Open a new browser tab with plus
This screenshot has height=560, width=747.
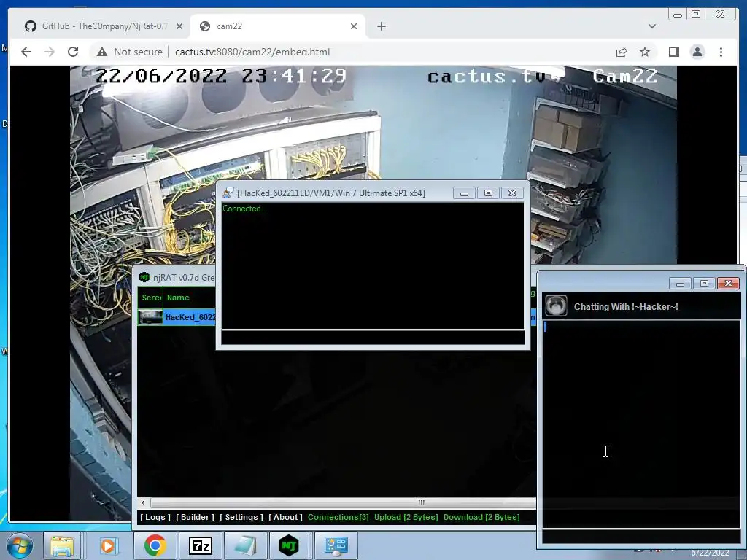point(381,26)
